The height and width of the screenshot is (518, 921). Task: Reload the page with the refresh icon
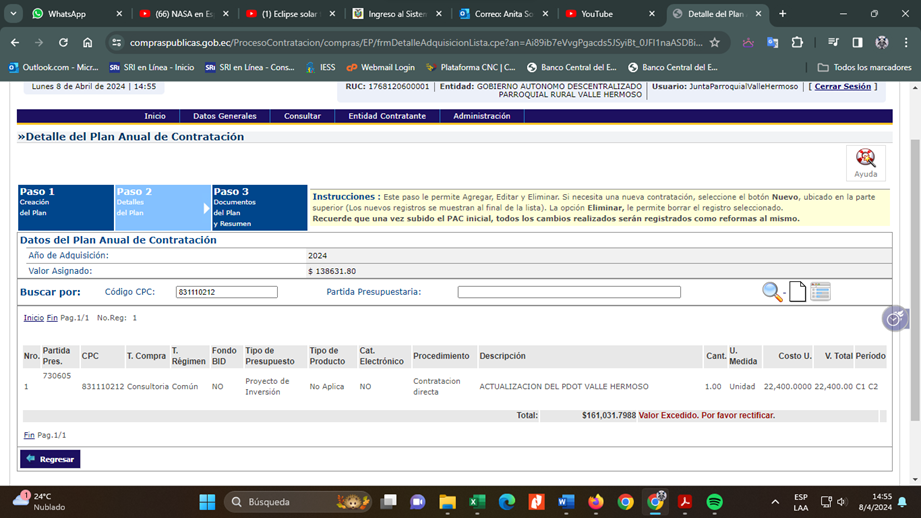[63, 43]
